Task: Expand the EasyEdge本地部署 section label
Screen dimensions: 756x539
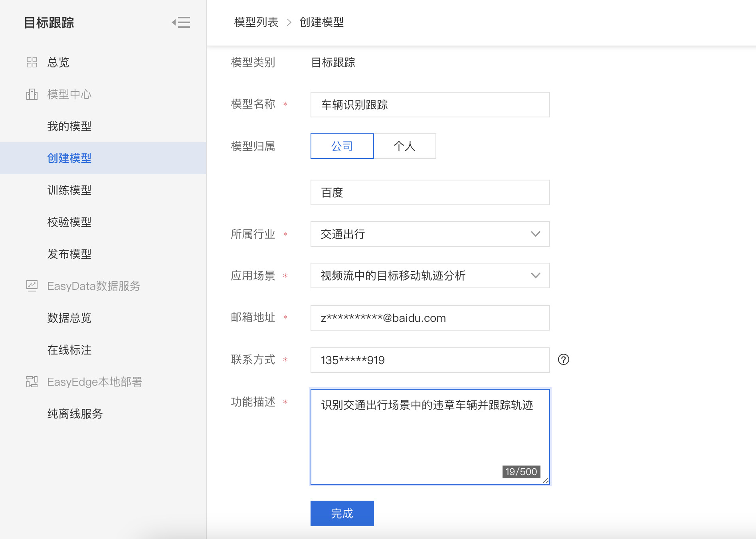Action: (x=95, y=382)
